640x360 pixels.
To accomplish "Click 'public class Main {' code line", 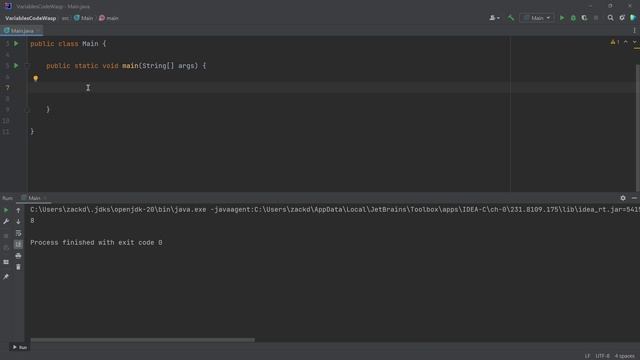I will (68, 44).
